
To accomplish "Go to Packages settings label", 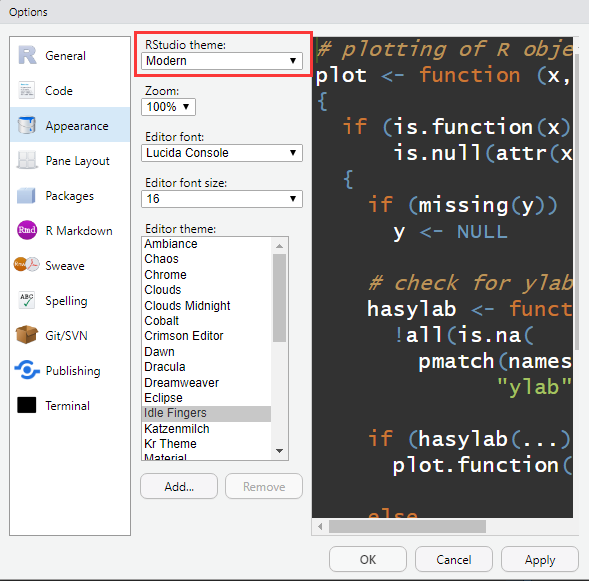I will (69, 196).
